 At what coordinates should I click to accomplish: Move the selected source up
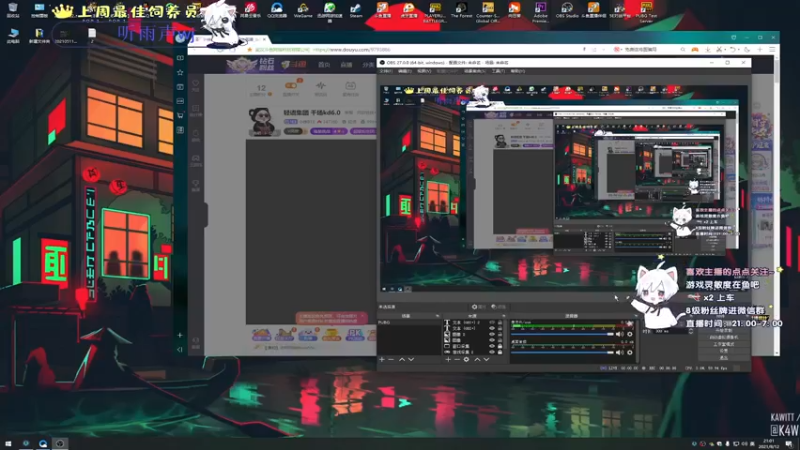(477, 359)
